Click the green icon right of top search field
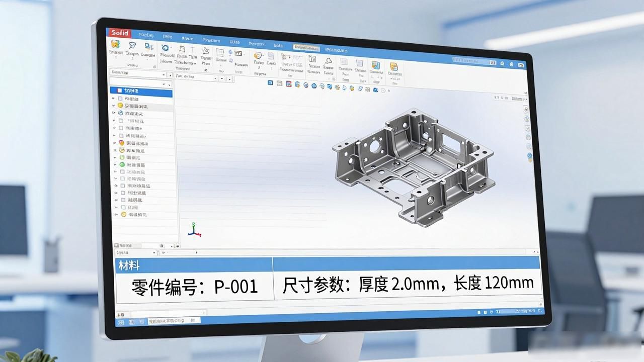644x362 pixels. point(502,63)
